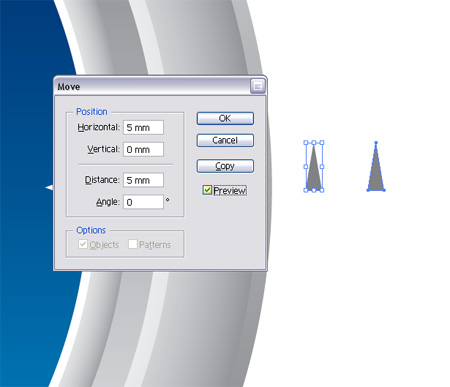Click the Horizontal value field

143,127
